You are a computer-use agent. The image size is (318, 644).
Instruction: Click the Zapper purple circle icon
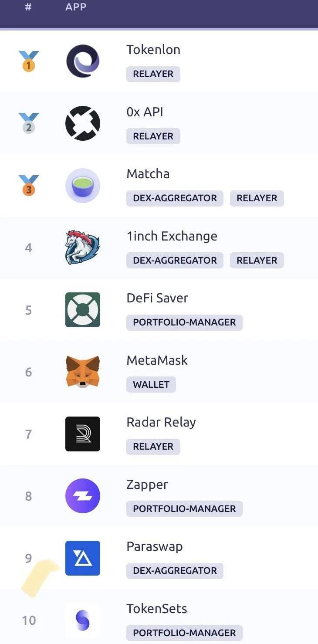point(83,496)
